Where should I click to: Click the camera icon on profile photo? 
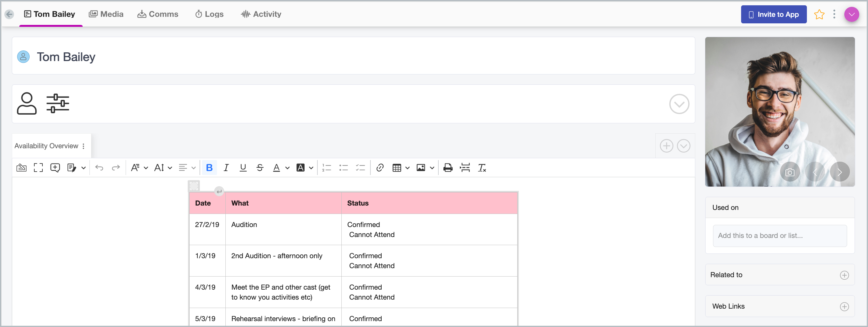click(x=789, y=172)
